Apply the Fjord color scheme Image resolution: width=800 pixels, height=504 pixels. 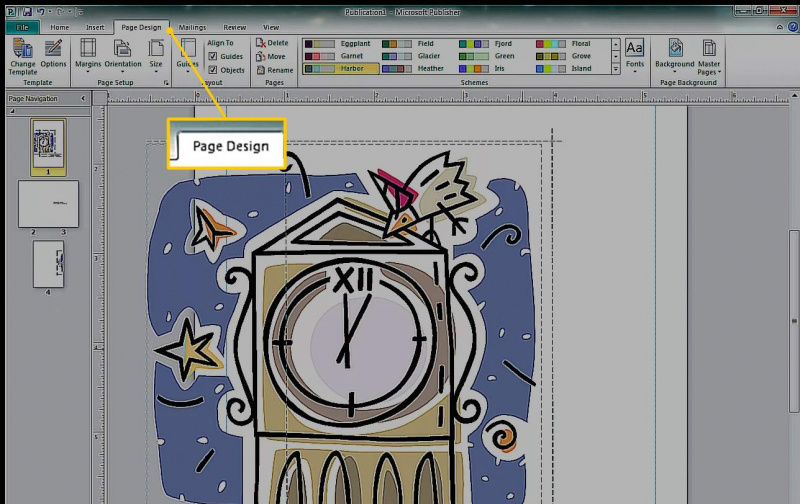pyautogui.click(x=494, y=44)
